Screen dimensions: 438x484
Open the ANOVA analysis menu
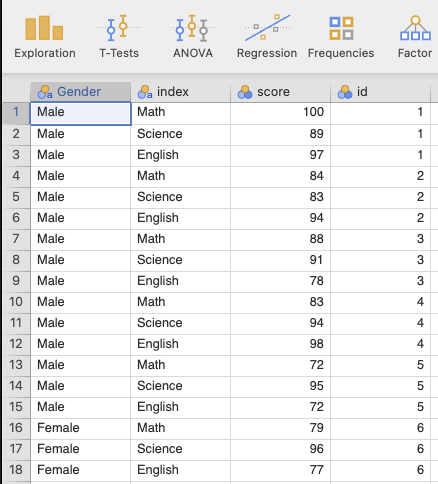[193, 37]
